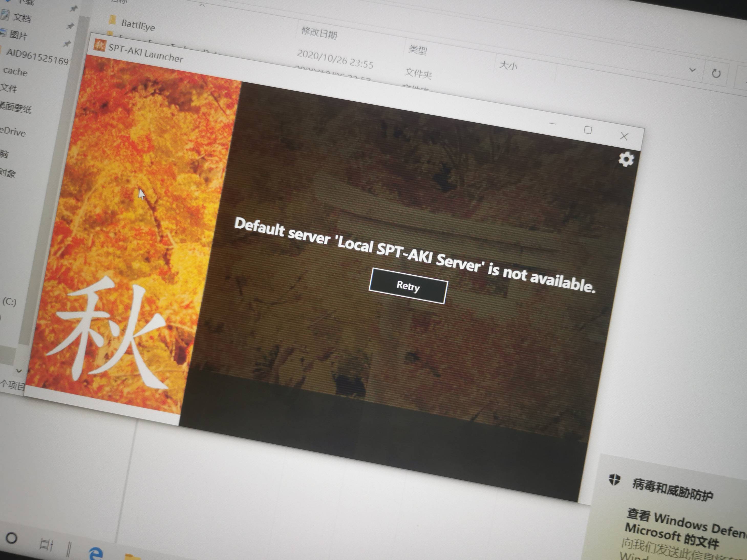Open 桌面壁纸 folder in sidebar
Screen dimensions: 747x560
pyautogui.click(x=16, y=108)
